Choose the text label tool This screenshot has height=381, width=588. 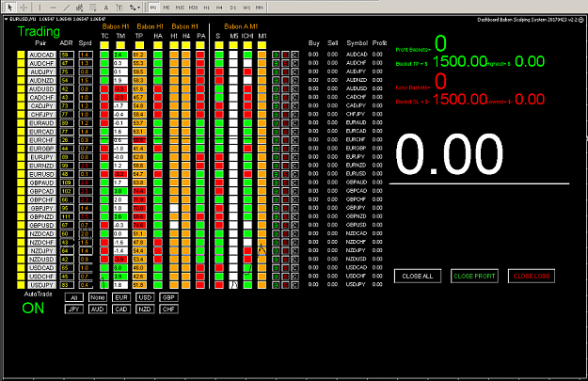(x=119, y=8)
